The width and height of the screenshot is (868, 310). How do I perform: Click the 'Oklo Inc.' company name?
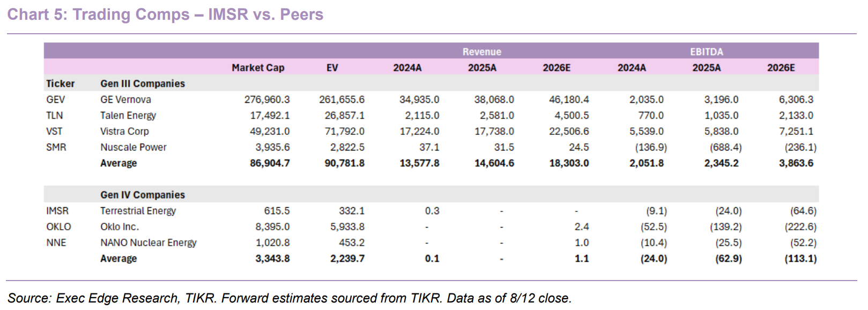coord(120,227)
